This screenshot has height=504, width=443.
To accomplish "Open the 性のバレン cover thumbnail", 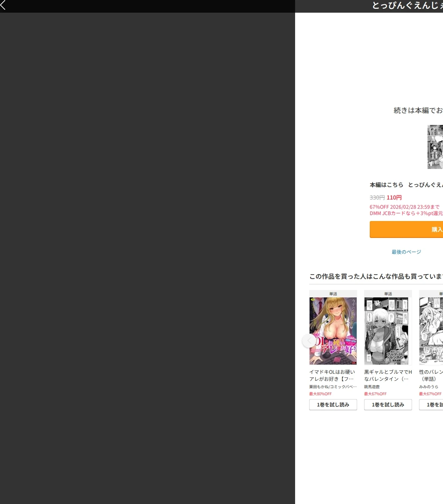I will [431, 331].
